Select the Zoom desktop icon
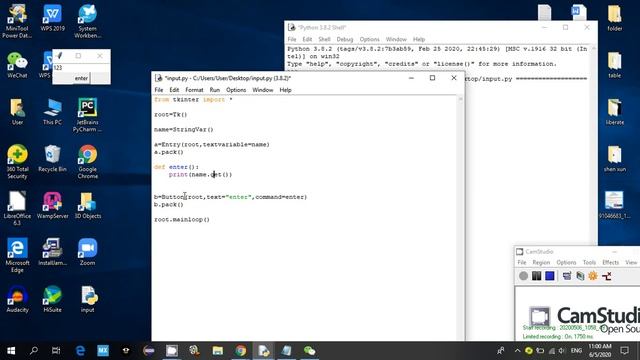The image size is (640, 360). pos(87,252)
